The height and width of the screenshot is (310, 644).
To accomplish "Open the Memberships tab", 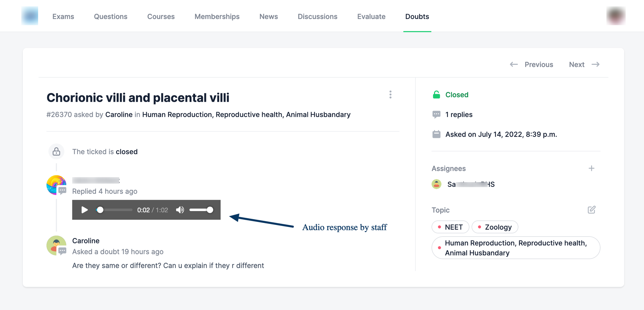I will pos(217,16).
